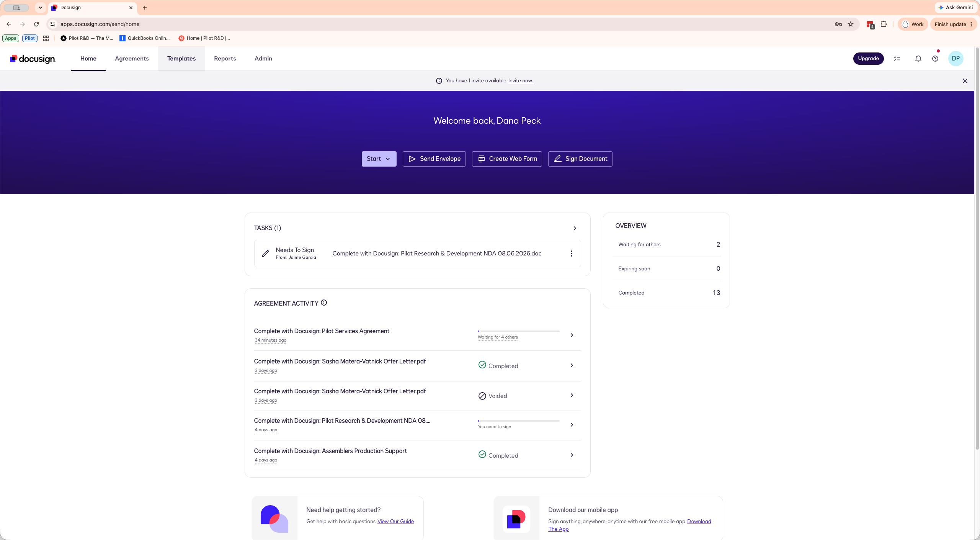Click Create Web Form

pos(507,159)
